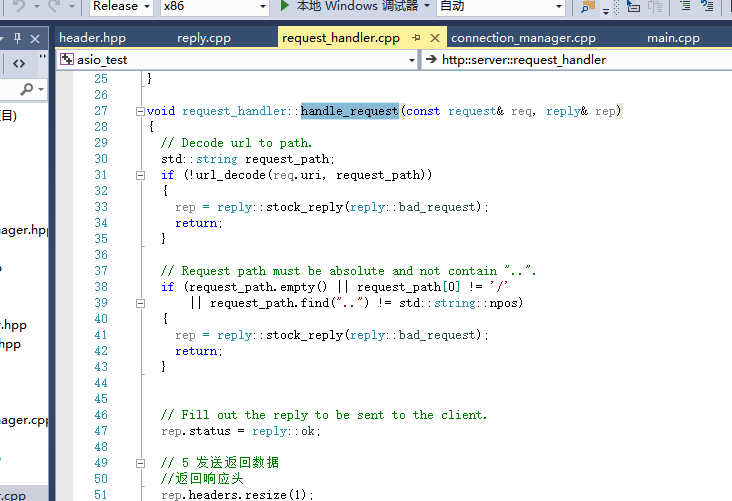Switch to reply.cpp tab
The image size is (732, 501).
tap(204, 38)
